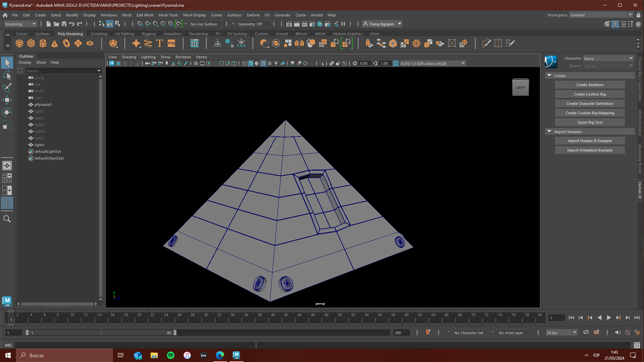Open the Trang Nguyen account dropdown
The height and width of the screenshot is (362, 644).
(x=382, y=24)
